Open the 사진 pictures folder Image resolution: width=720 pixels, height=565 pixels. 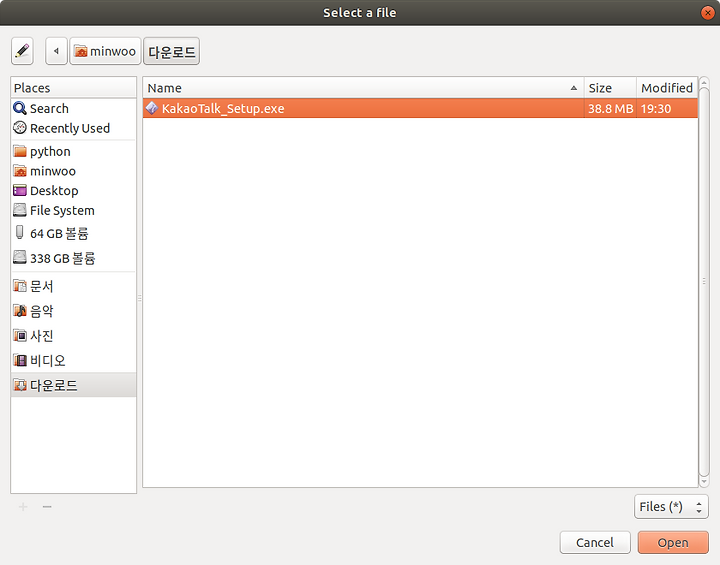point(73,336)
